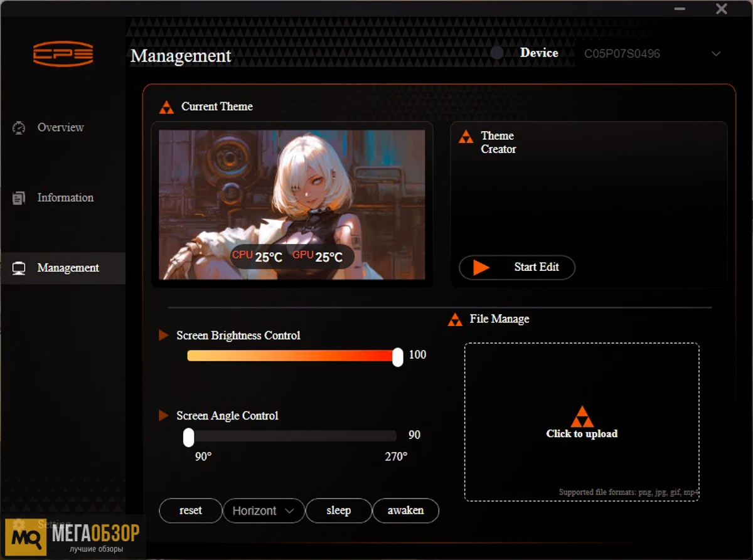Click the CPU temperature readout 25°C
Image resolution: width=753 pixels, height=560 pixels.
point(269,257)
